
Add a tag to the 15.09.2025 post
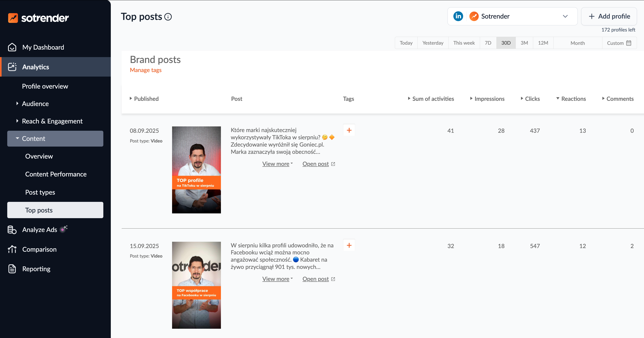pos(349,245)
